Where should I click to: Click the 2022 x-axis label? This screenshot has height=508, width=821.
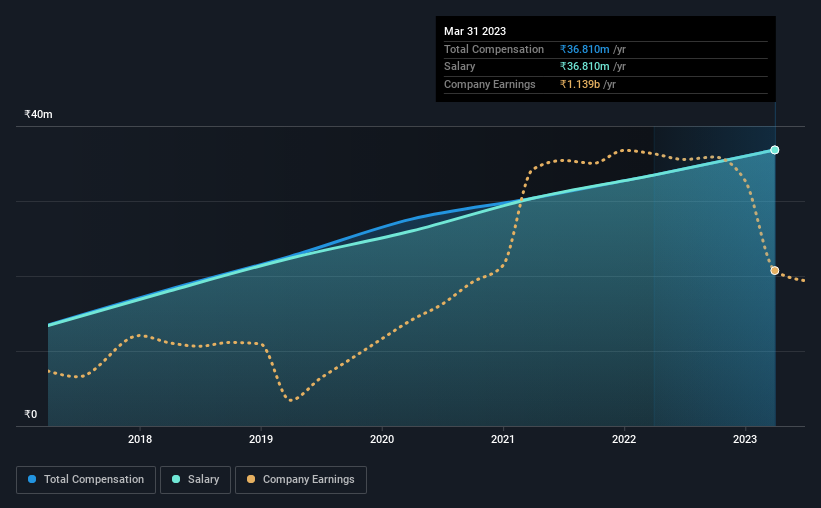[624, 439]
